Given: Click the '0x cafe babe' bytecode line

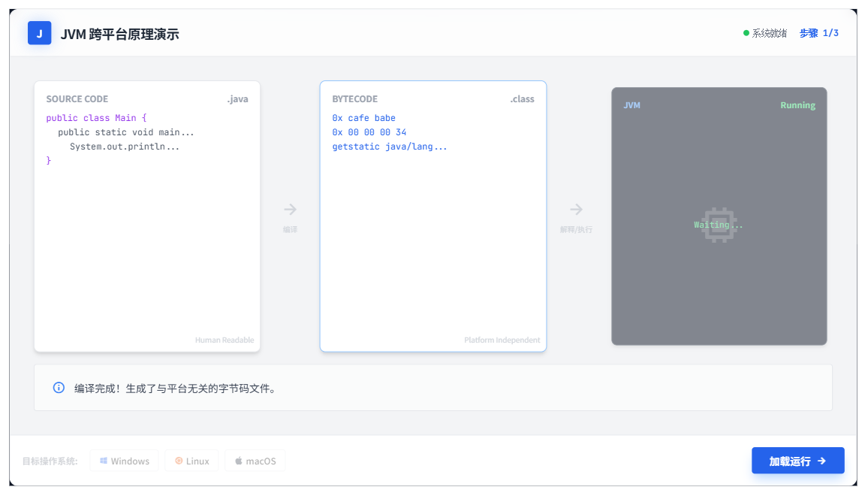Looking at the screenshot, I should click(363, 118).
